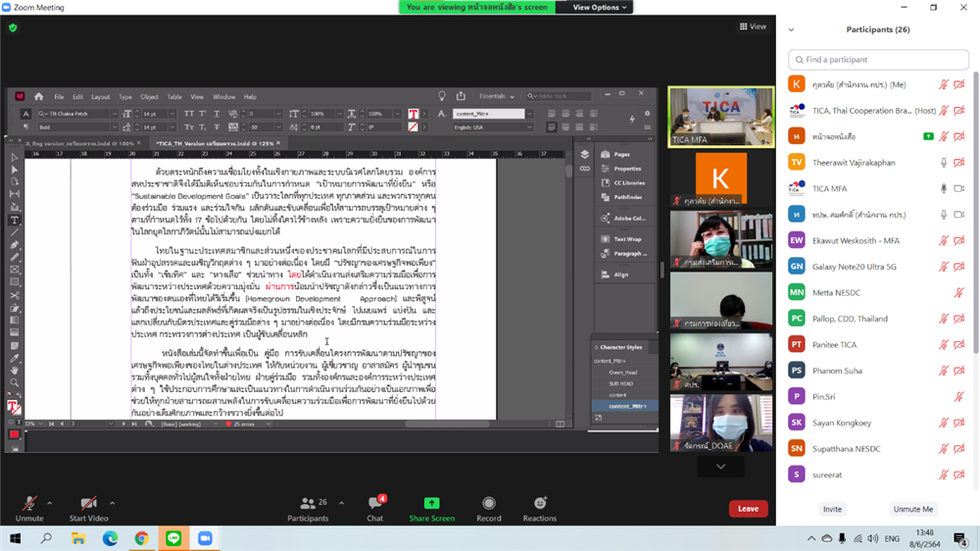
Task: Open InDesign Type menu
Action: (125, 97)
